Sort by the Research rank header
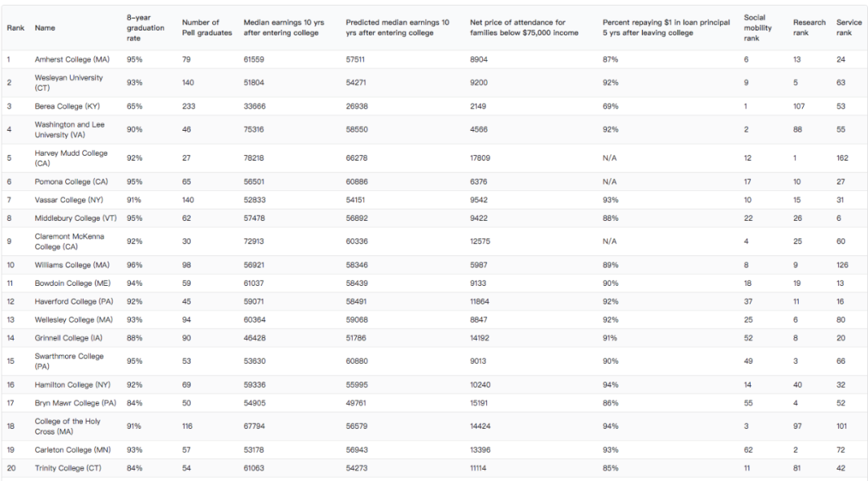Viewport: 868px width, 481px height. coord(809,28)
